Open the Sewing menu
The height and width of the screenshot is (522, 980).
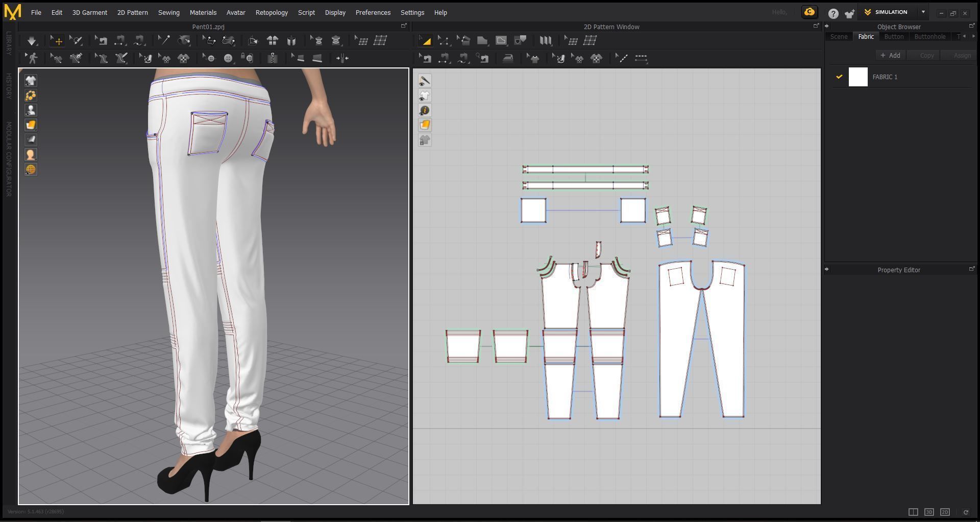coord(168,12)
